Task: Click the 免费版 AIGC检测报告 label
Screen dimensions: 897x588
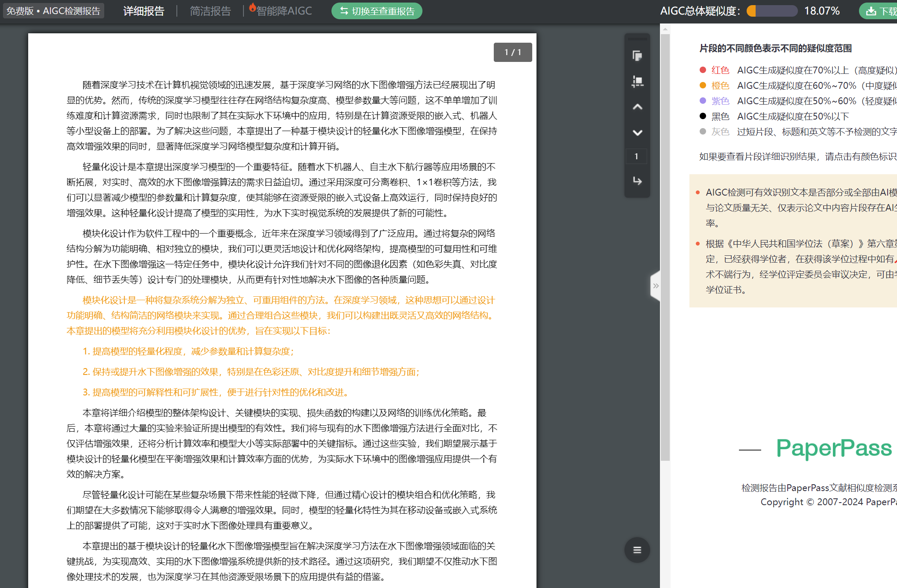Action: click(53, 11)
